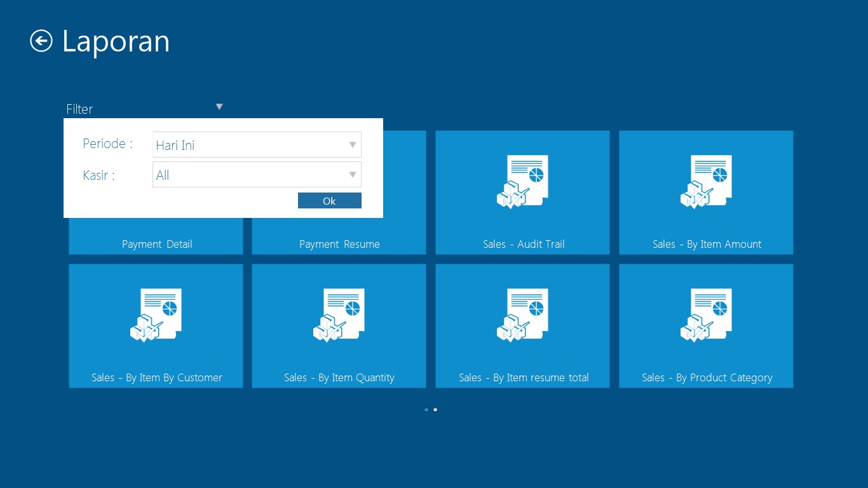Viewport: 868px width, 488px height.
Task: Select the second page indicator dot
Action: (435, 410)
